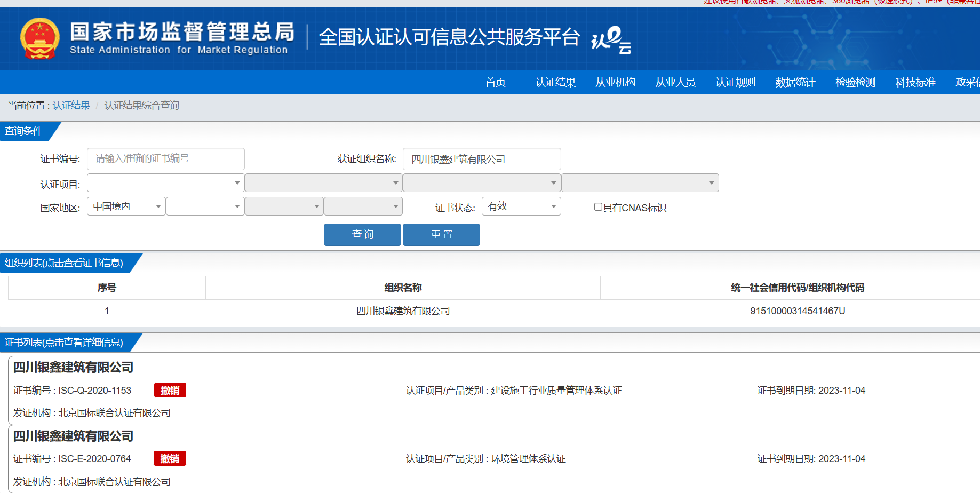Click the 序号 column header
Screen dimensions: 980x493
107,288
